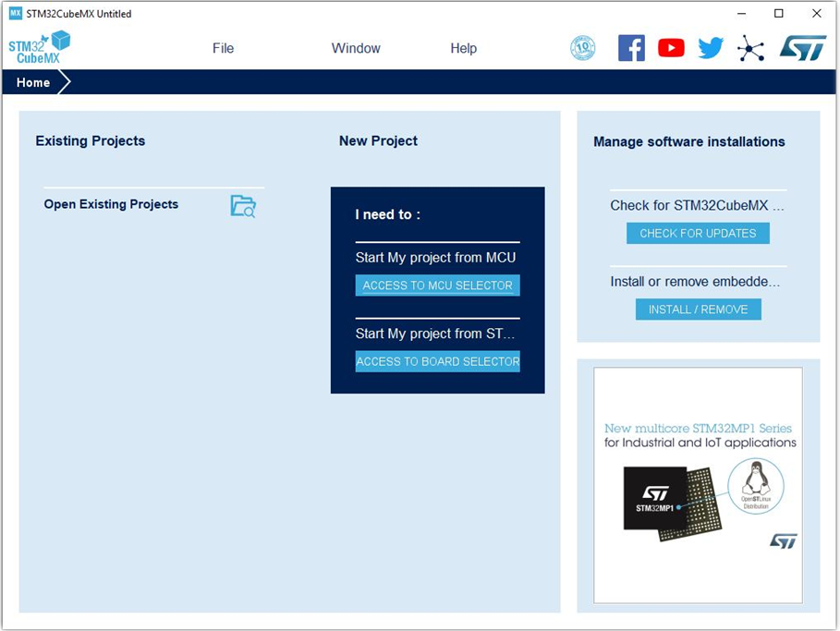840x631 pixels.
Task: Click CHECK FOR UPDATES button
Action: point(698,234)
